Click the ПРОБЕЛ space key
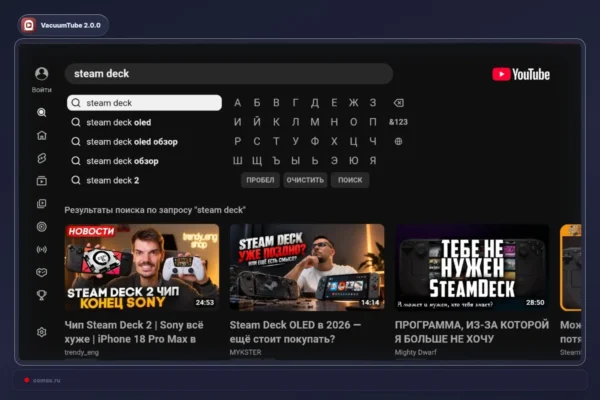The height and width of the screenshot is (400, 600). click(260, 180)
